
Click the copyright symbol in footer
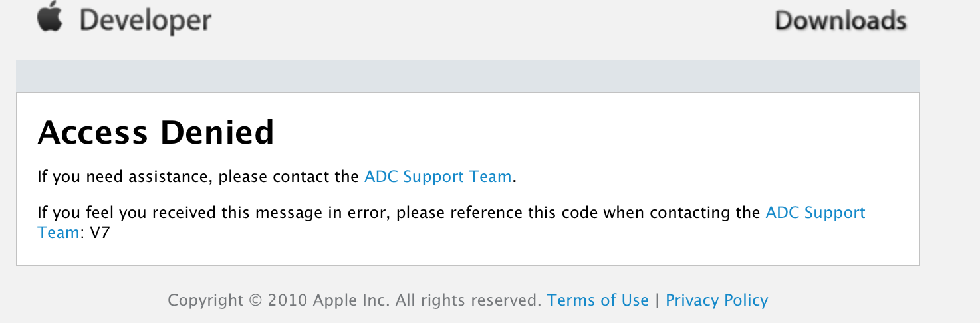coord(255,300)
